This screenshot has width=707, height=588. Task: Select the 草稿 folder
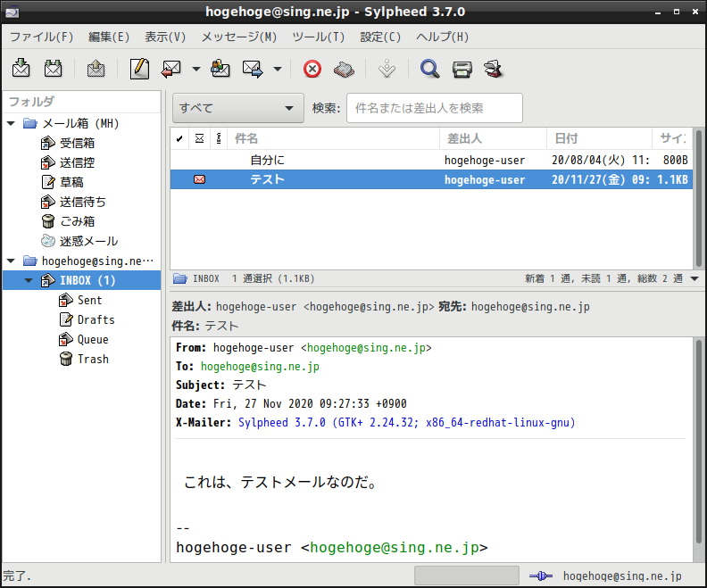point(71,182)
